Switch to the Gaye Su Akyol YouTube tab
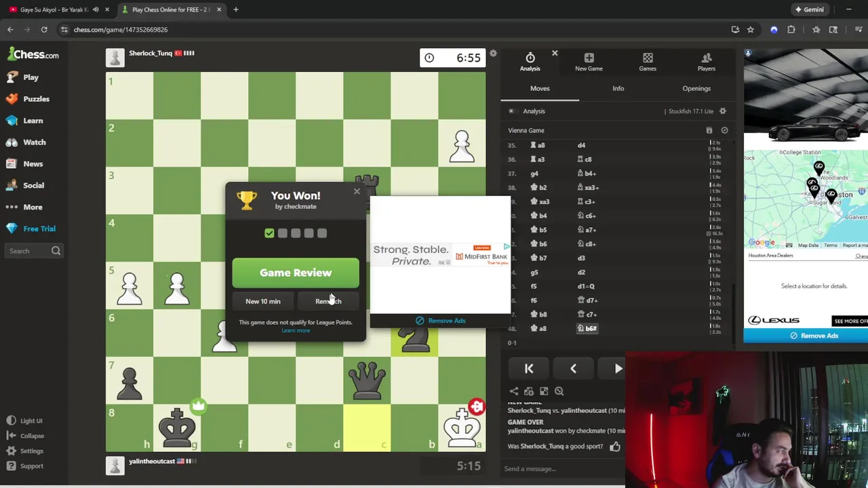868x488 pixels. (53, 9)
